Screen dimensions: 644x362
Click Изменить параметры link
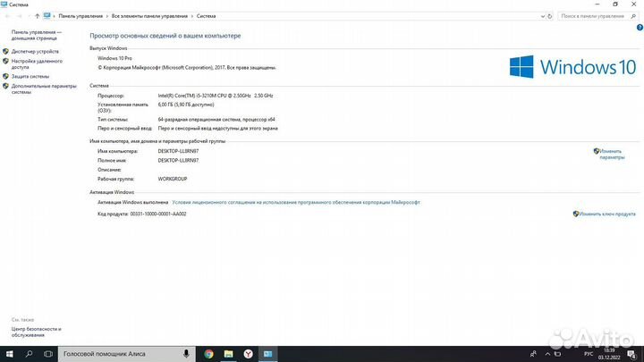click(x=615, y=154)
